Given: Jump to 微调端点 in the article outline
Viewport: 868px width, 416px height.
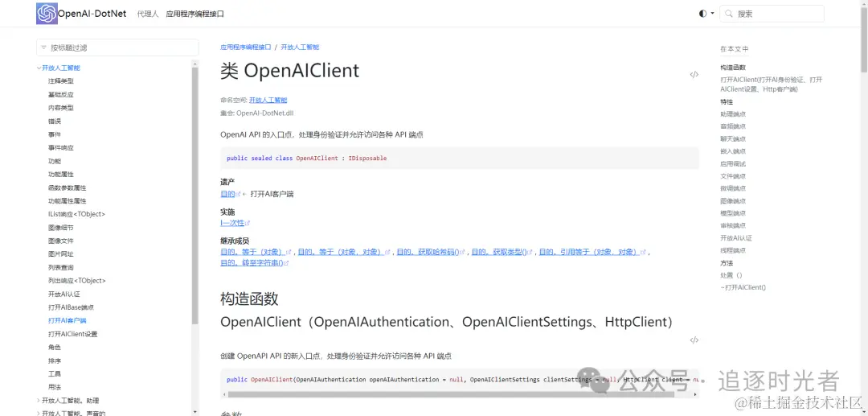Looking at the screenshot, I should click(x=733, y=188).
